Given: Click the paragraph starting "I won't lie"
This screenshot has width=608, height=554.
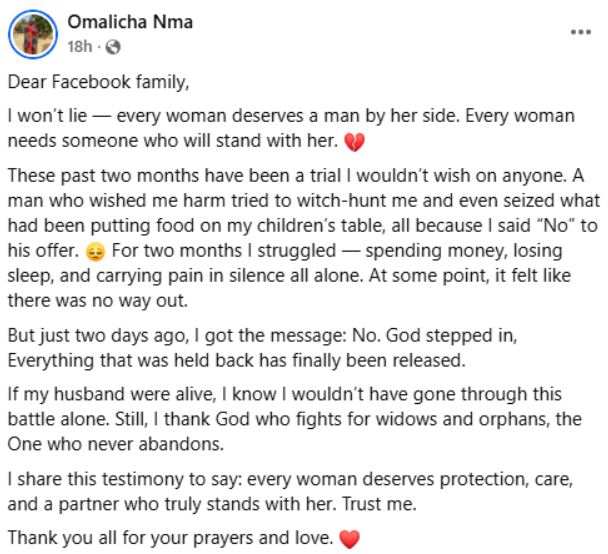Looking at the screenshot, I should click(290, 125).
